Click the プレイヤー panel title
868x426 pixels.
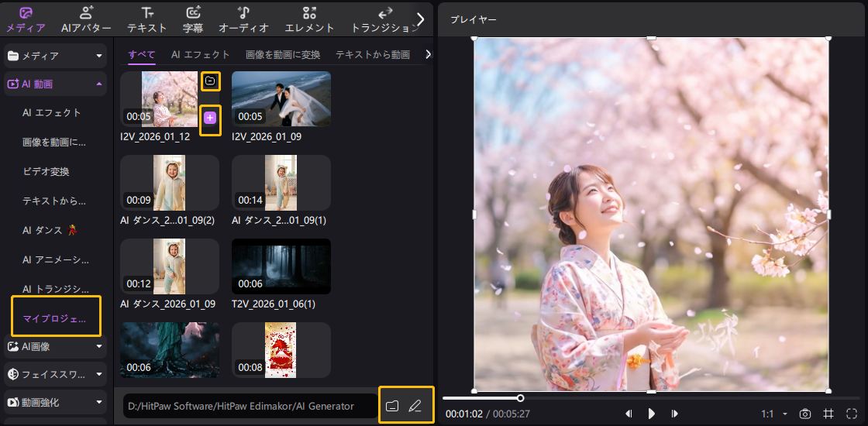474,20
